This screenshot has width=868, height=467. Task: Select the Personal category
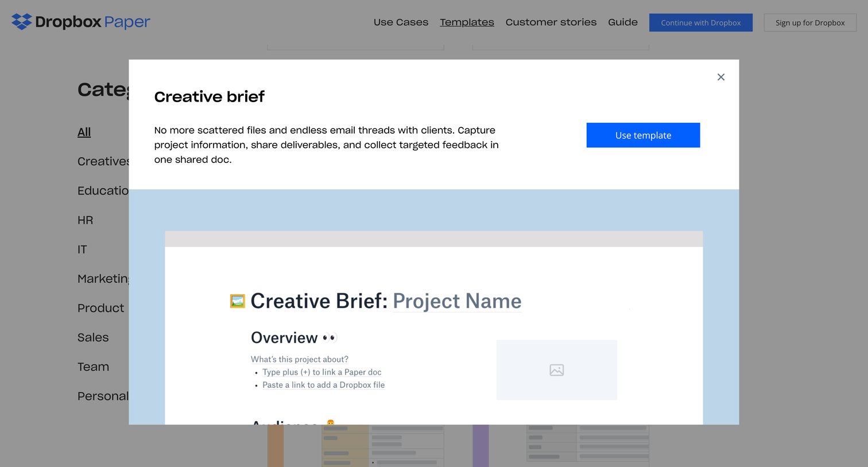pos(103,396)
